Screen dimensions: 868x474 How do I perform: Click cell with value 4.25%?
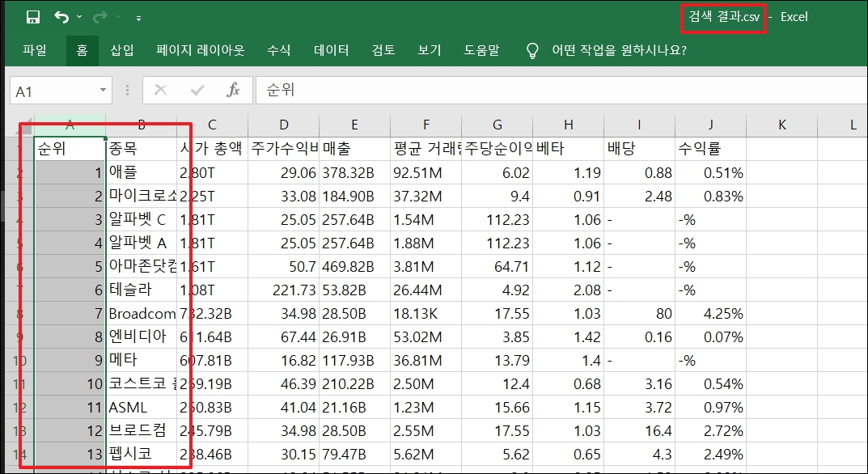point(711,313)
